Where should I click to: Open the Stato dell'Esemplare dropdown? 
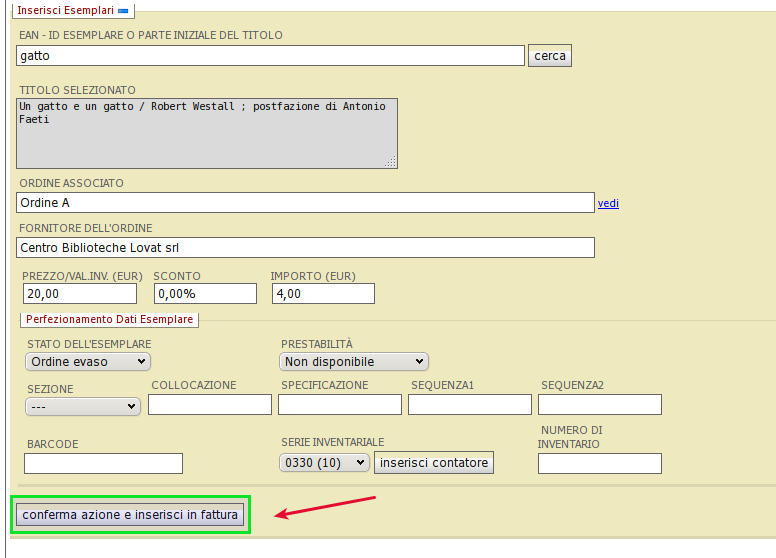pyautogui.click(x=88, y=361)
